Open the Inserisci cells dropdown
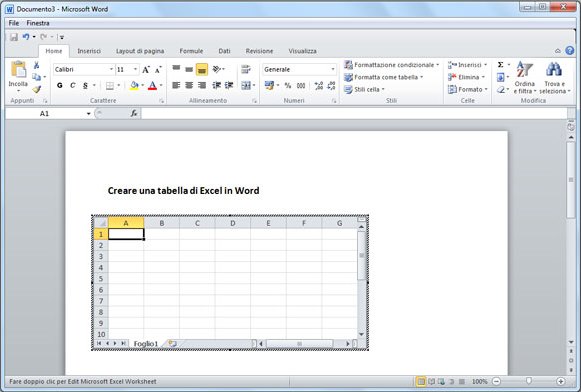Screen dimensions: 581x392 tap(468, 65)
